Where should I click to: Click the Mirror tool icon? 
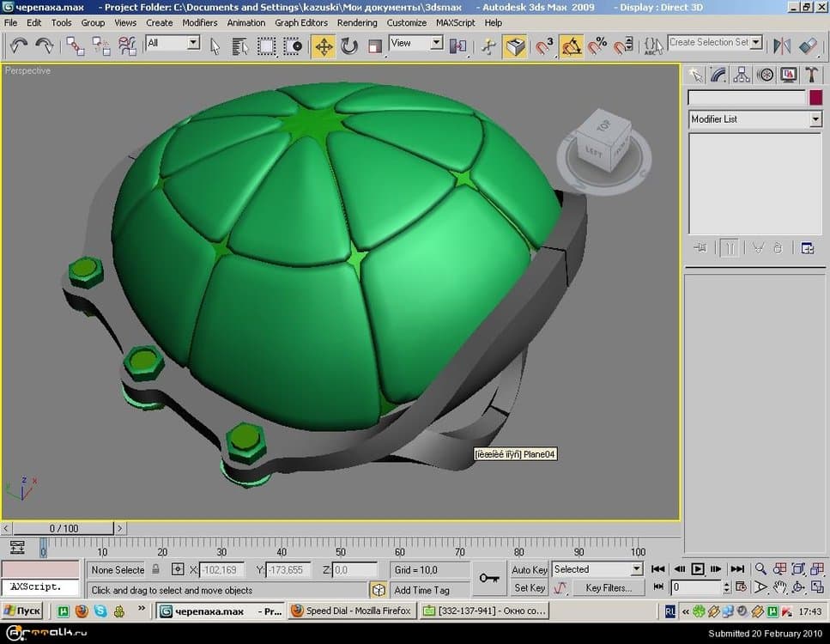pos(782,46)
